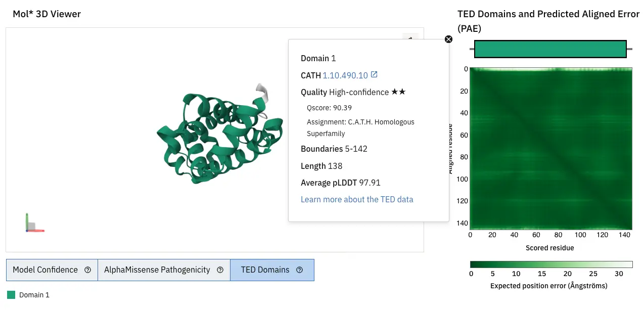
Task: Click the Quality rating stars
Action: 398,92
